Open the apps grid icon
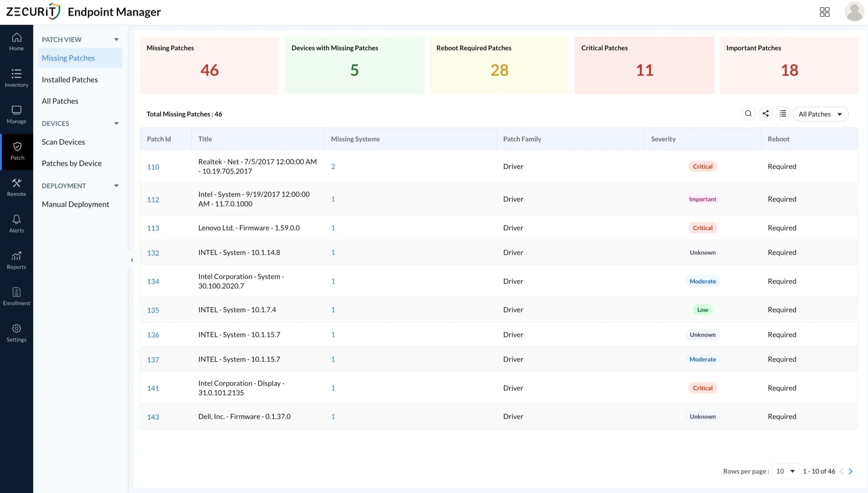Image resolution: width=868 pixels, height=493 pixels. tap(825, 12)
